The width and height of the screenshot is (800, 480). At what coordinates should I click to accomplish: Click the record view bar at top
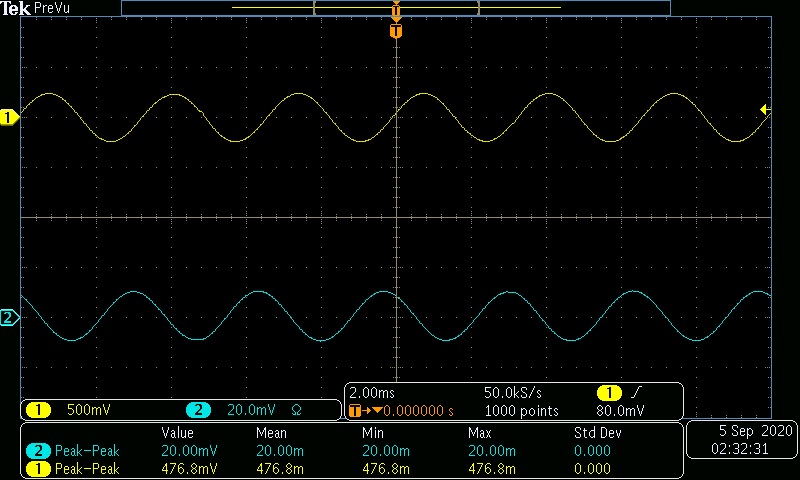pos(396,8)
